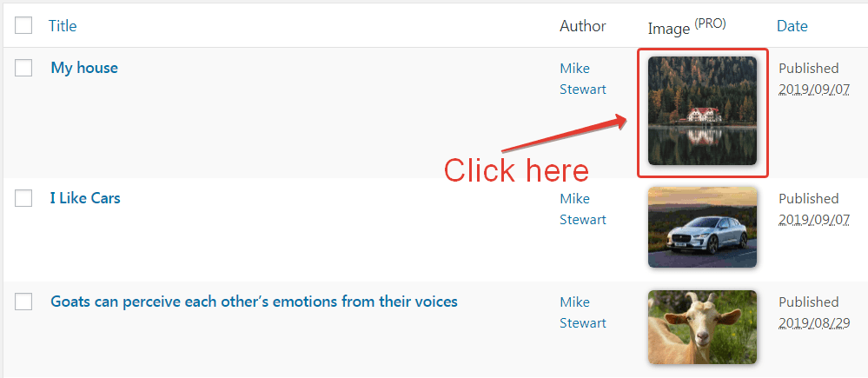Open the My house post title
The width and height of the screenshot is (868, 378).
pyautogui.click(x=84, y=68)
